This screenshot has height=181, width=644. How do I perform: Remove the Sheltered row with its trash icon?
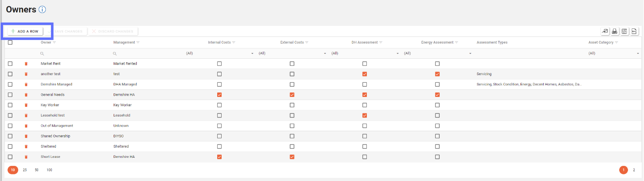point(26,146)
